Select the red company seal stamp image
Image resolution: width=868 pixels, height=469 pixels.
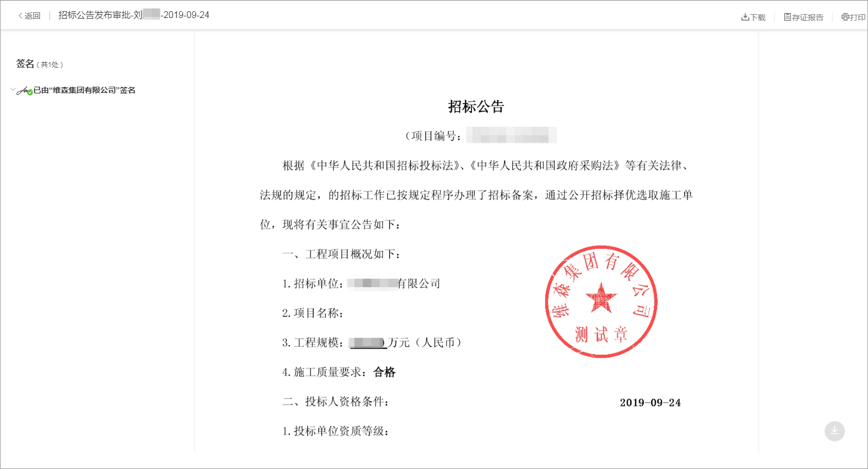(x=600, y=301)
